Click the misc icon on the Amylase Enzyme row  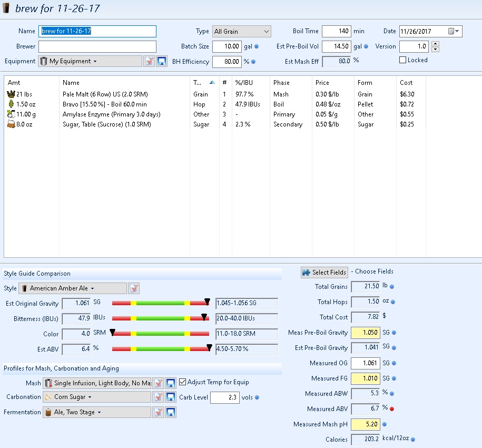(x=11, y=114)
